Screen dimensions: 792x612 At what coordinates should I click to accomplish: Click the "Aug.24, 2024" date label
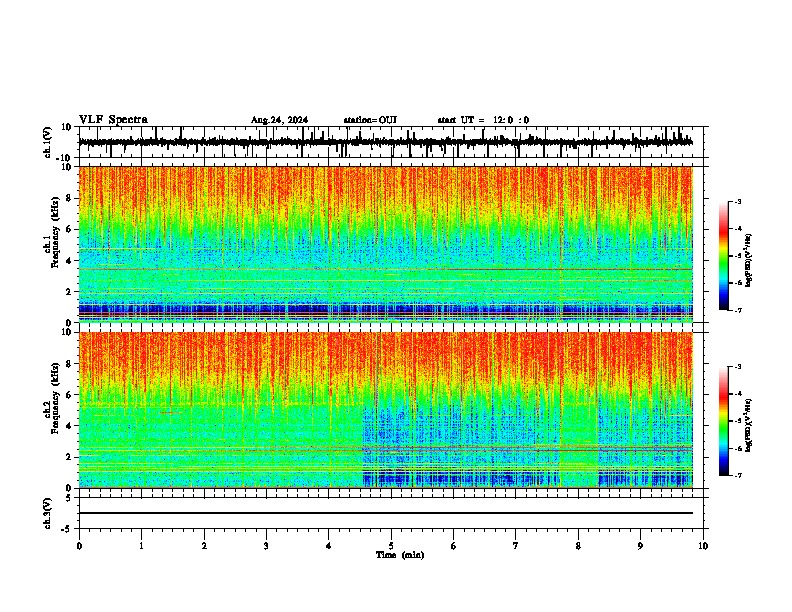(x=279, y=120)
